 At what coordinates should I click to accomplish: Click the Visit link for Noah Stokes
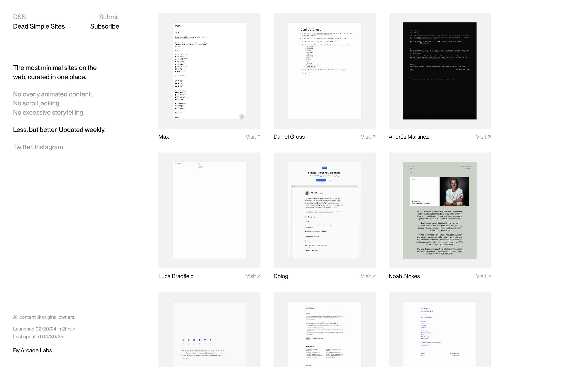click(481, 276)
